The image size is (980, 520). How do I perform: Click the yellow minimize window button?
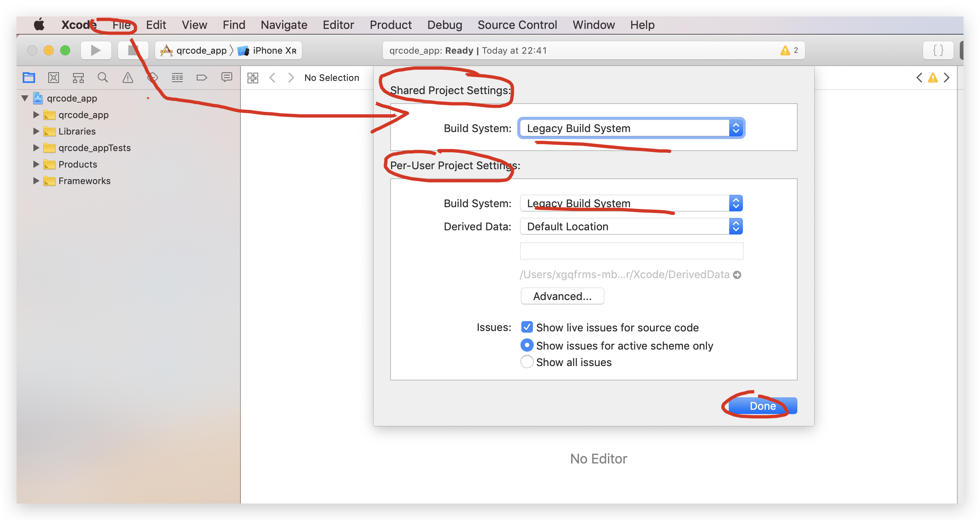point(49,50)
